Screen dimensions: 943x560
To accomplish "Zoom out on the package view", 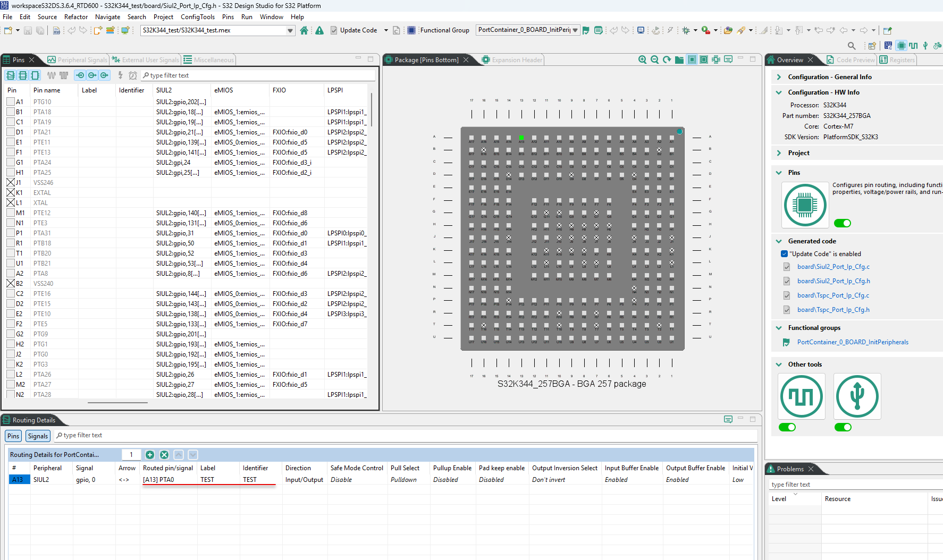I will tap(654, 60).
